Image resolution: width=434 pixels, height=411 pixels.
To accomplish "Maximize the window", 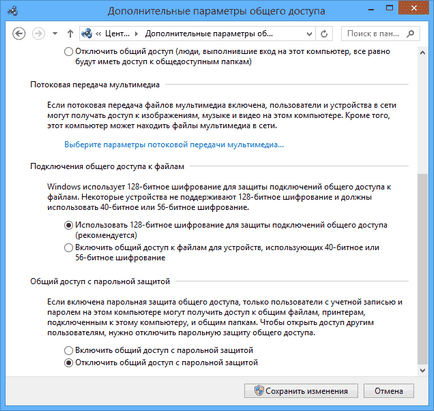I will (389, 9).
